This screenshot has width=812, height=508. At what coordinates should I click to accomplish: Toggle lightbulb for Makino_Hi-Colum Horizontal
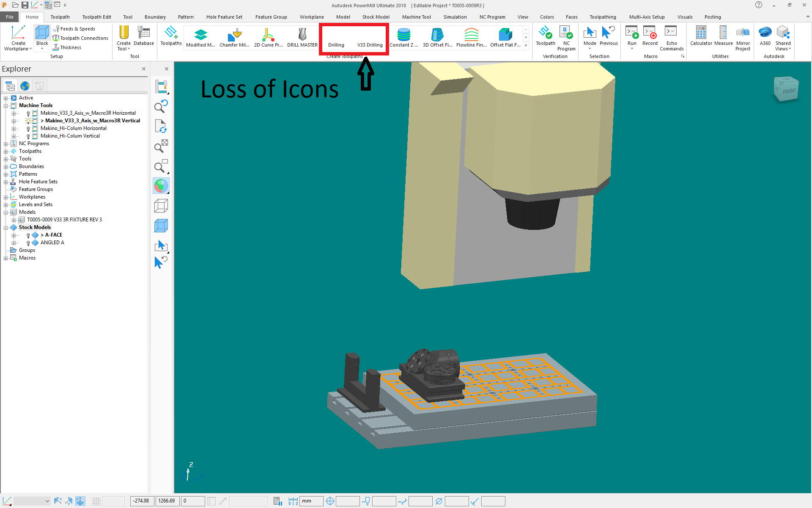pyautogui.click(x=28, y=129)
